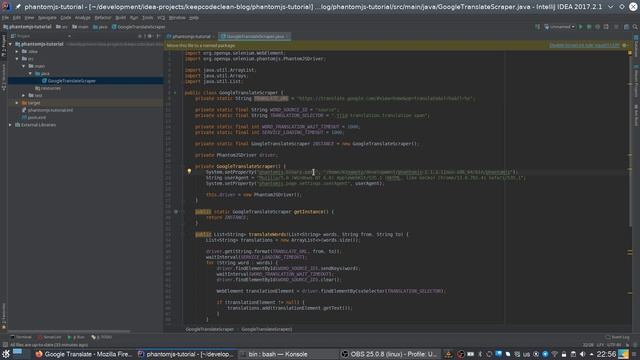
Task: Open the File menu
Action: pyautogui.click(x=5, y=18)
